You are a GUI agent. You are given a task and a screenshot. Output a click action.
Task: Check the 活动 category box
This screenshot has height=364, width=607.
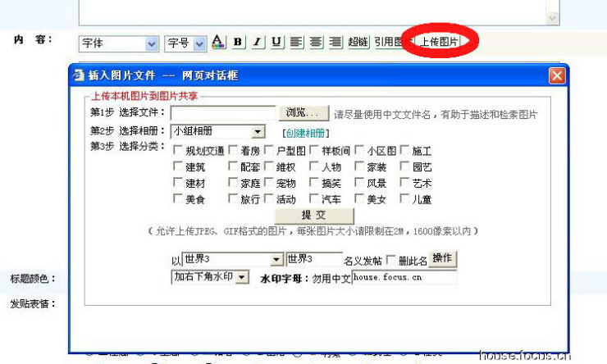[x=269, y=198]
